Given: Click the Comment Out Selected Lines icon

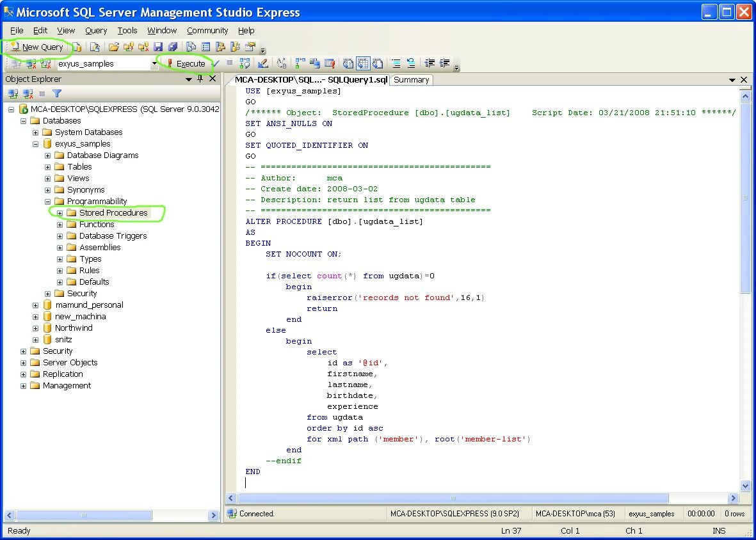Looking at the screenshot, I should 396,63.
